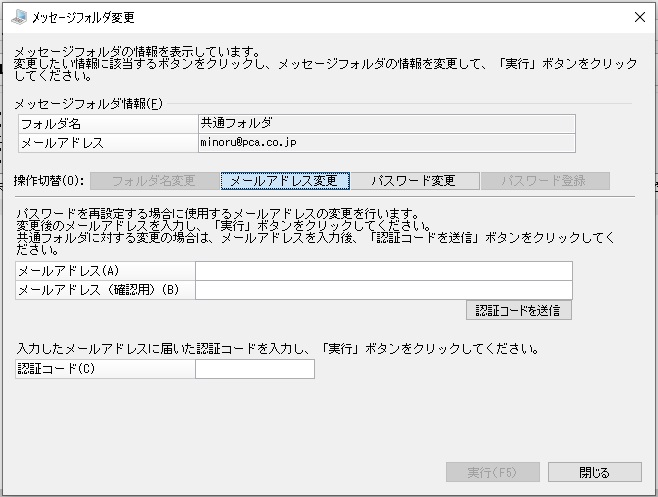658x497 pixels.
Task: Switch to メールアドレス変更 mode
Action: [x=285, y=181]
